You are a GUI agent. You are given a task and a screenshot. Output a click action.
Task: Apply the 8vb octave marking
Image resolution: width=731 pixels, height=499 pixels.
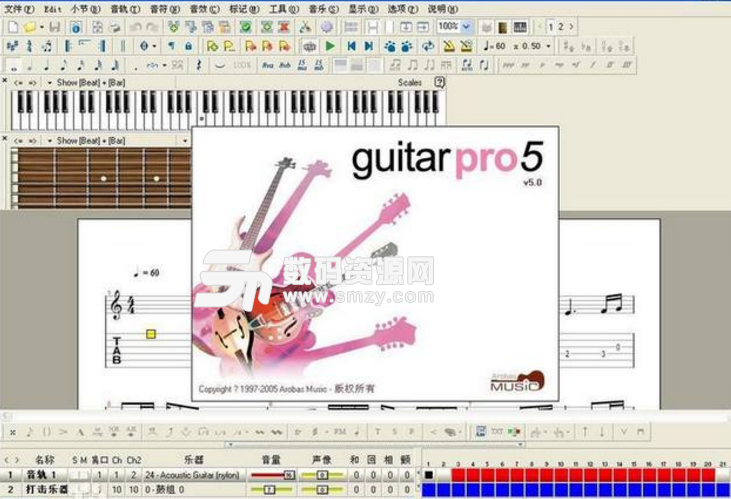coord(284,65)
